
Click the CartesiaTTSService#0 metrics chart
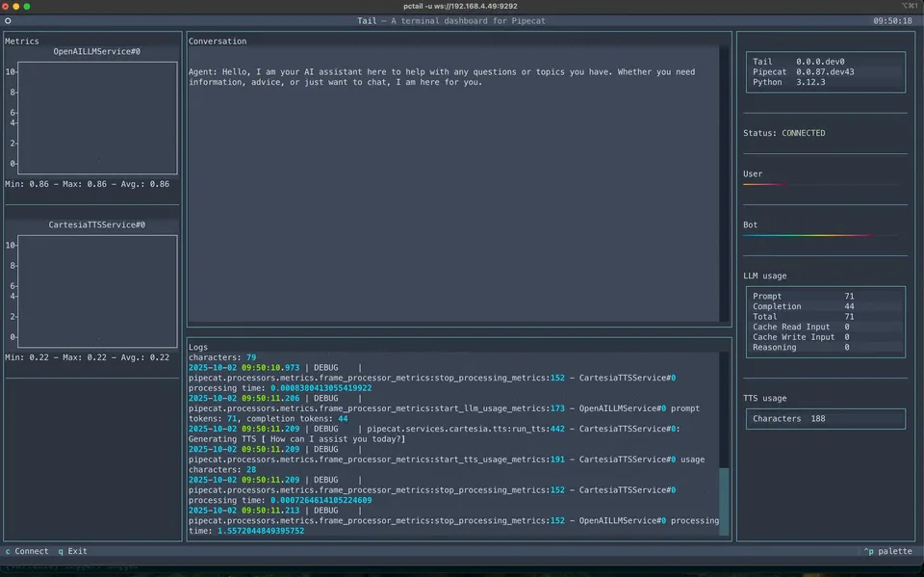pyautogui.click(x=97, y=292)
